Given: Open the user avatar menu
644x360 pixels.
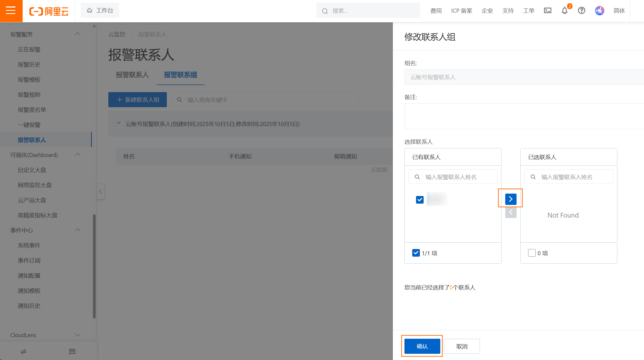Looking at the screenshot, I should (x=600, y=11).
